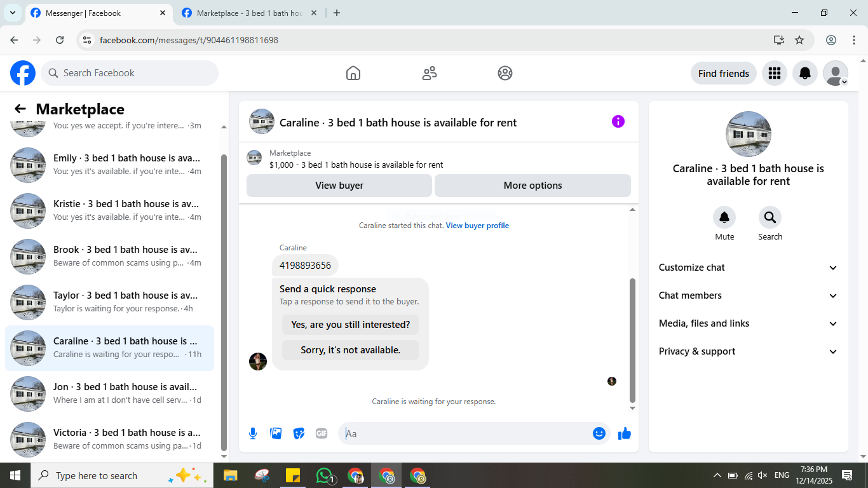
Task: Click the Marketplace back arrow
Action: click(20, 109)
